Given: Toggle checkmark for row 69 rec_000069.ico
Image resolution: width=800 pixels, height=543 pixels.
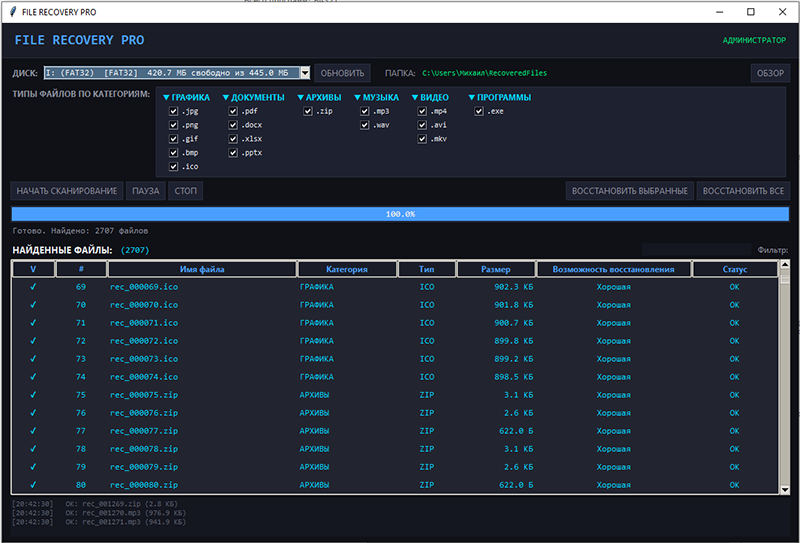Looking at the screenshot, I should pos(33,287).
